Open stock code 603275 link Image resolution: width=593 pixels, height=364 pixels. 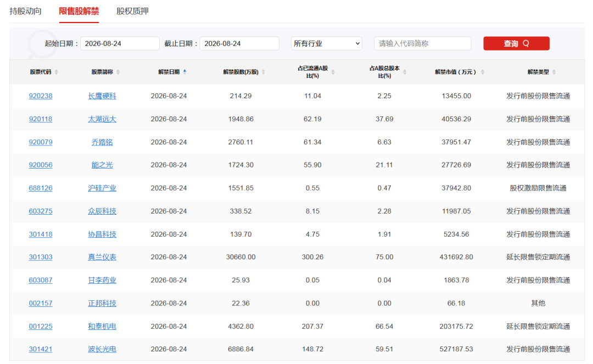click(x=41, y=211)
